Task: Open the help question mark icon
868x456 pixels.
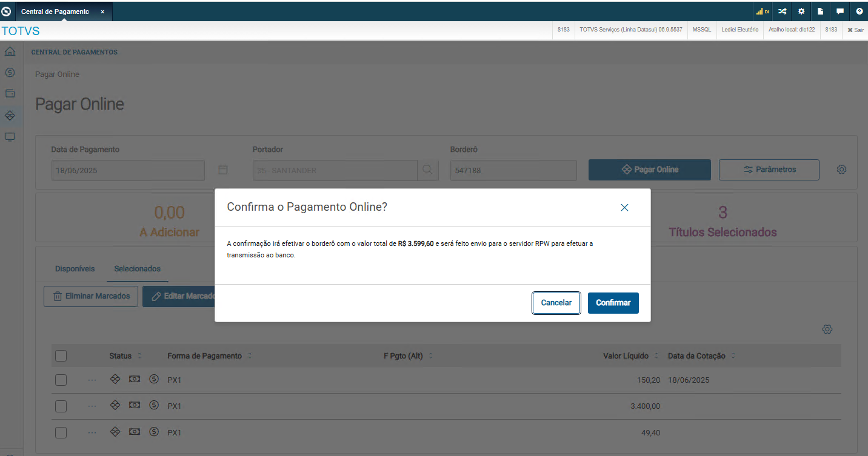Action: 859,12
